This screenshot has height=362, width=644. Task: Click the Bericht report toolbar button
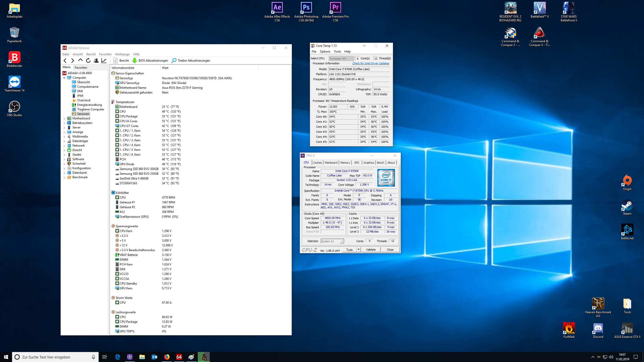[x=121, y=60]
